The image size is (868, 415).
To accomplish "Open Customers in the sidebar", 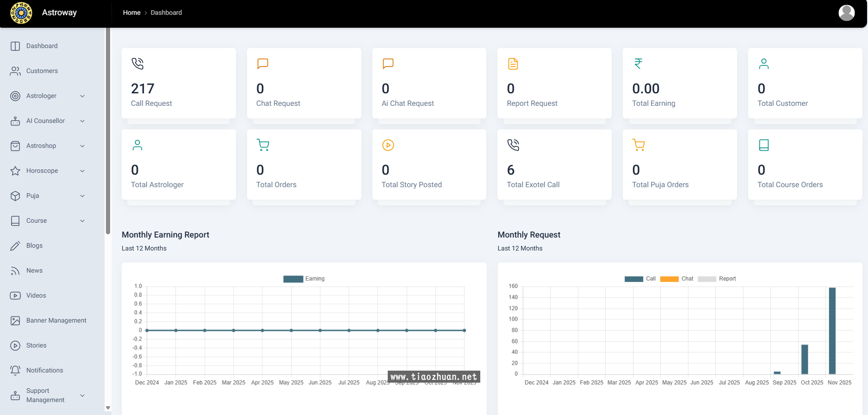I will point(42,71).
